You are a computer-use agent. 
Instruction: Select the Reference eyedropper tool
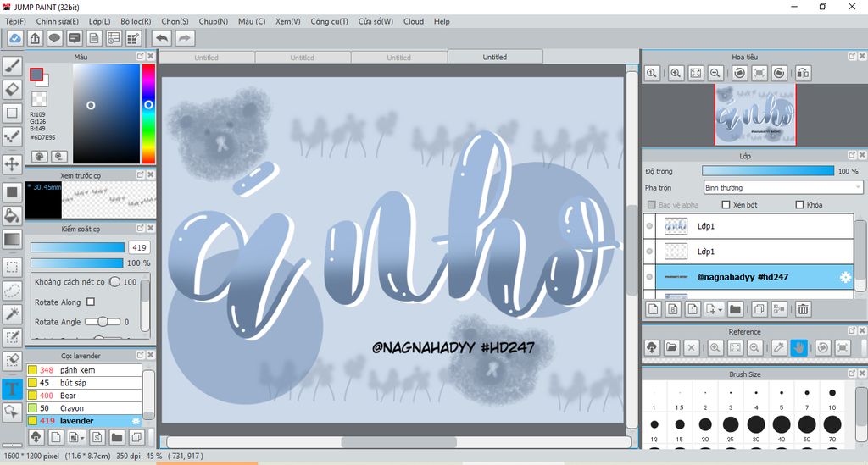(x=779, y=348)
